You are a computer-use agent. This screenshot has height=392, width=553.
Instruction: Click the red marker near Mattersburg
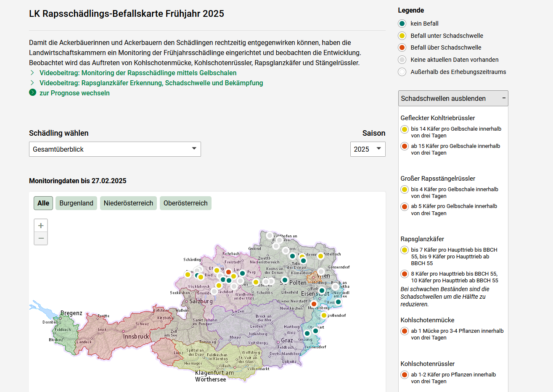point(314,304)
